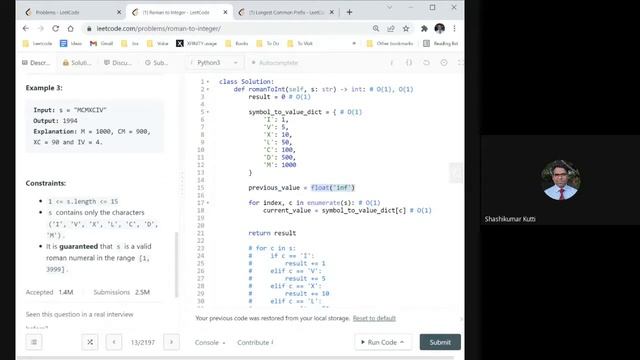The height and width of the screenshot is (360, 640).
Task: Click the Constraints heading
Action: [x=46, y=183]
